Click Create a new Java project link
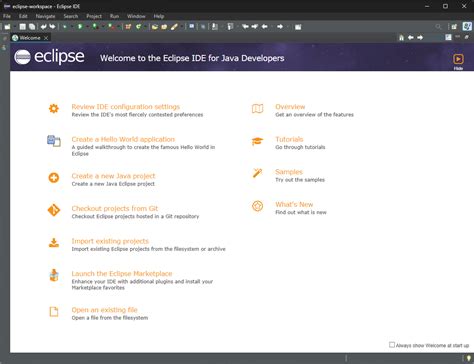Image resolution: width=474 pixels, height=364 pixels. [113, 176]
